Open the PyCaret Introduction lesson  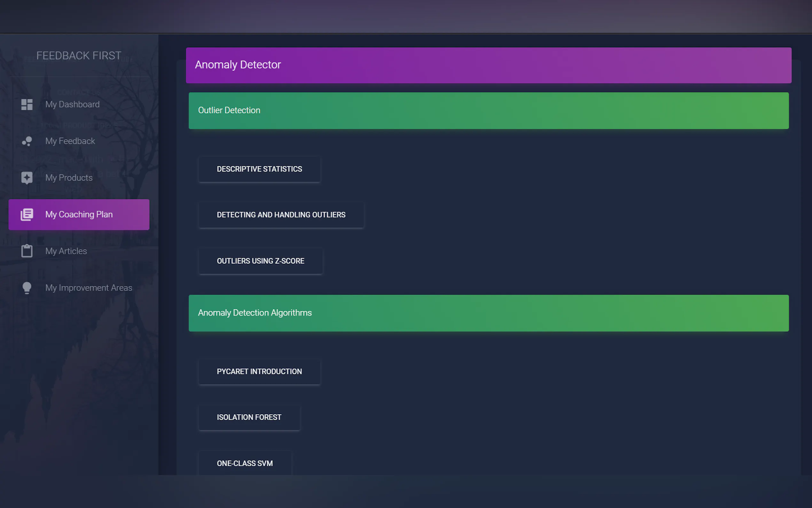click(259, 371)
